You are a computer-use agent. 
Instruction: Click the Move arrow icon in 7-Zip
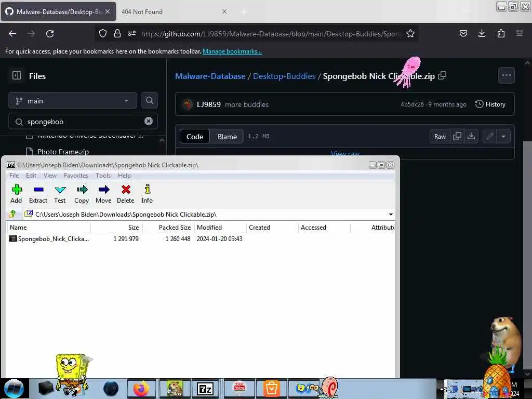[103, 194]
